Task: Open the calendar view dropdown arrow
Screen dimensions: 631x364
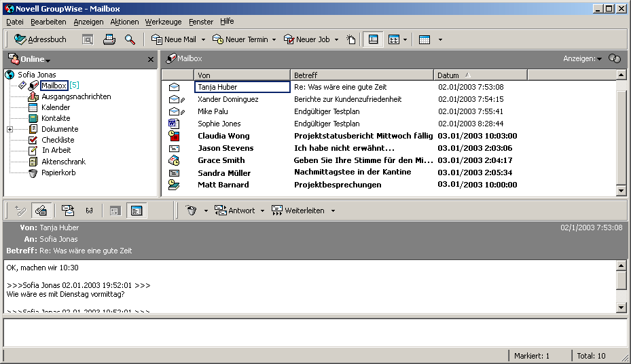Action: click(440, 39)
